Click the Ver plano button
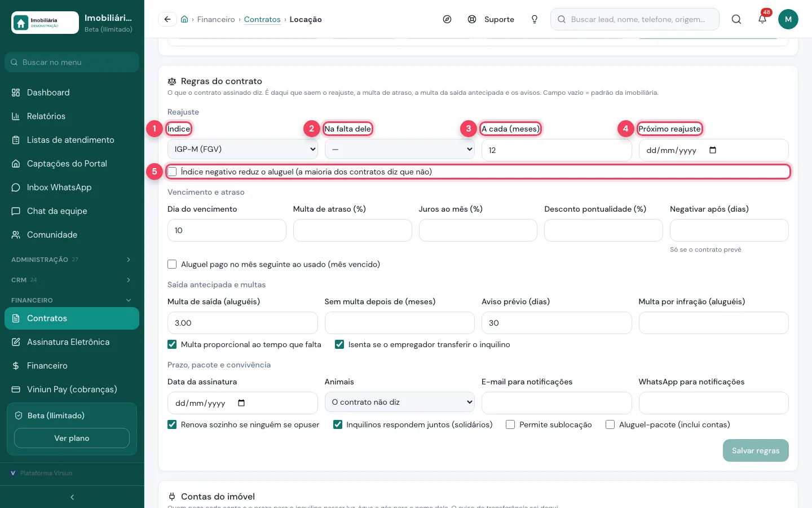Screen dimensions: 812x508 point(72,438)
